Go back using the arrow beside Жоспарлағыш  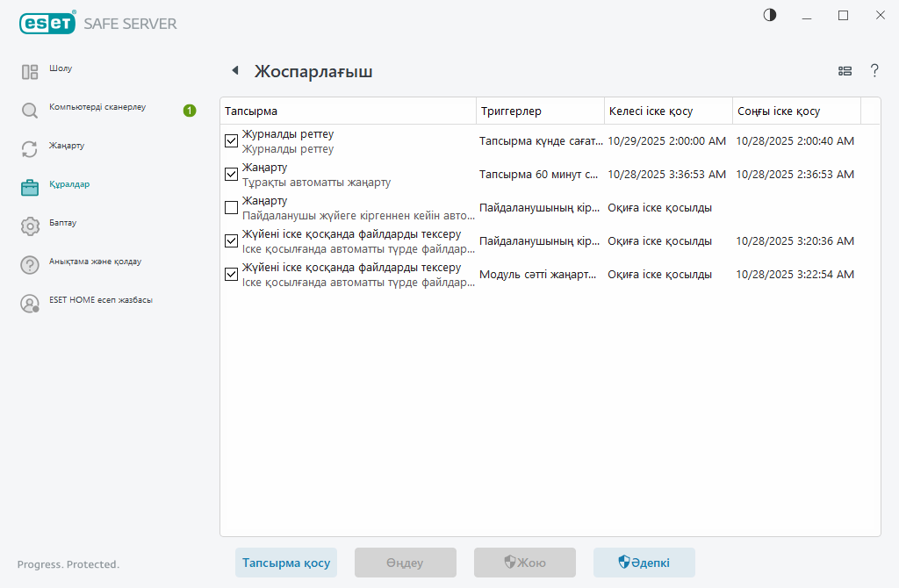click(x=234, y=71)
